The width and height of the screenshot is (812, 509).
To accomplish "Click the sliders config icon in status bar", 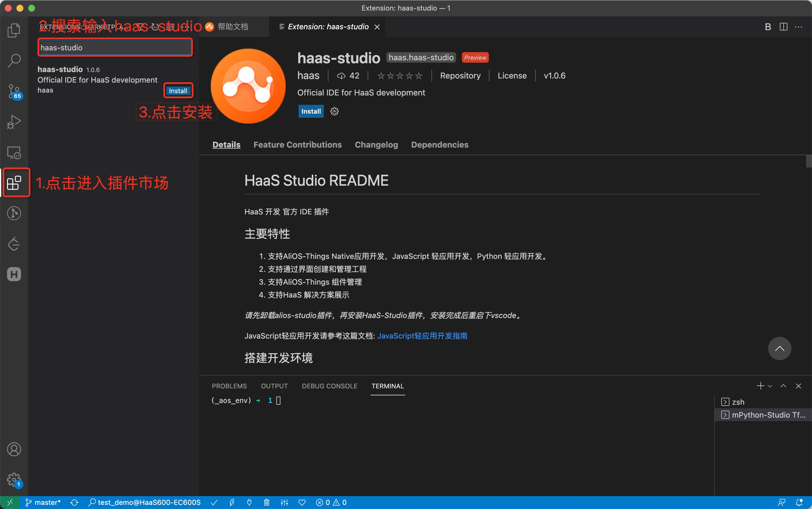I will pyautogui.click(x=284, y=503).
